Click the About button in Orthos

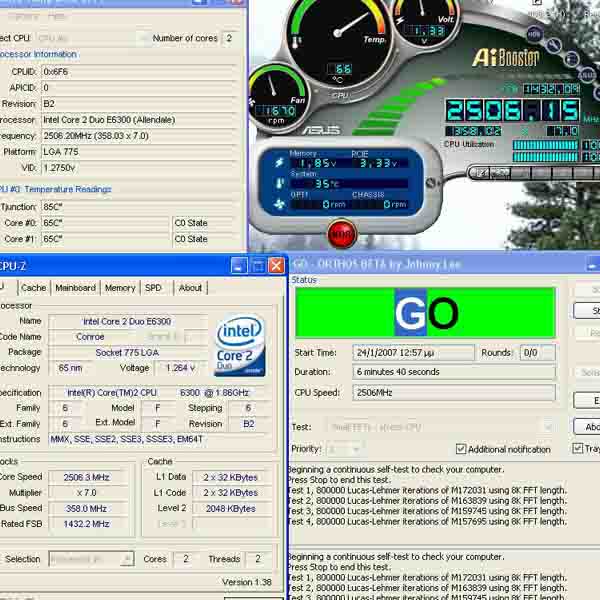(587, 426)
